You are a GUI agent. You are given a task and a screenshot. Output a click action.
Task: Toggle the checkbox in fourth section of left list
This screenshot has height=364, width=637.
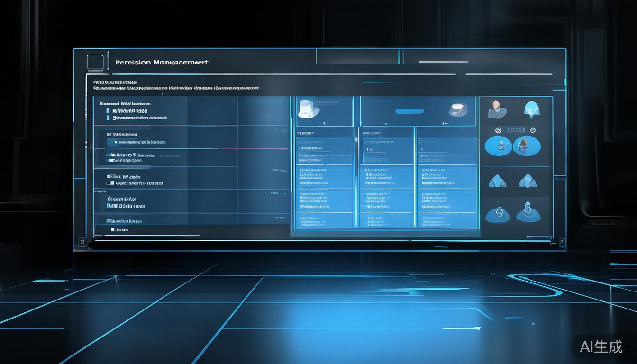(109, 206)
